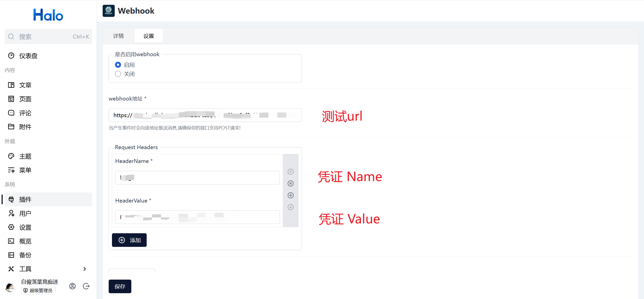644x299 pixels.
Task: Expand the 工具 menu chevron
Action: (85, 269)
